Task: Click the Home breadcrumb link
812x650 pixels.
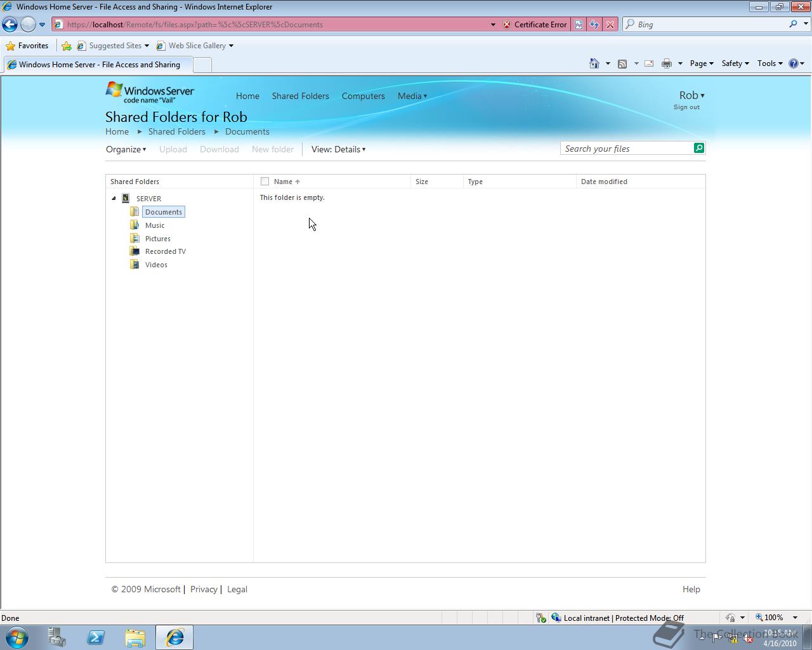Action: point(117,131)
